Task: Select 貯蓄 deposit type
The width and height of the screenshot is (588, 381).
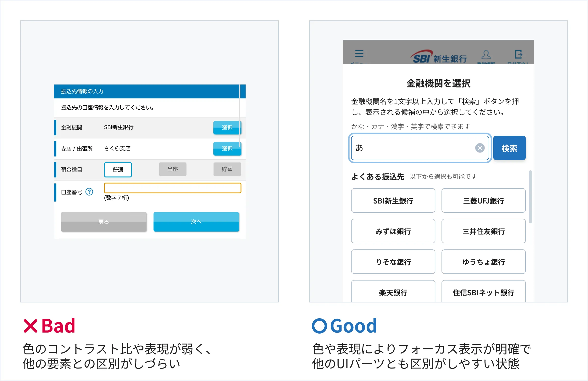Action: coord(227,169)
